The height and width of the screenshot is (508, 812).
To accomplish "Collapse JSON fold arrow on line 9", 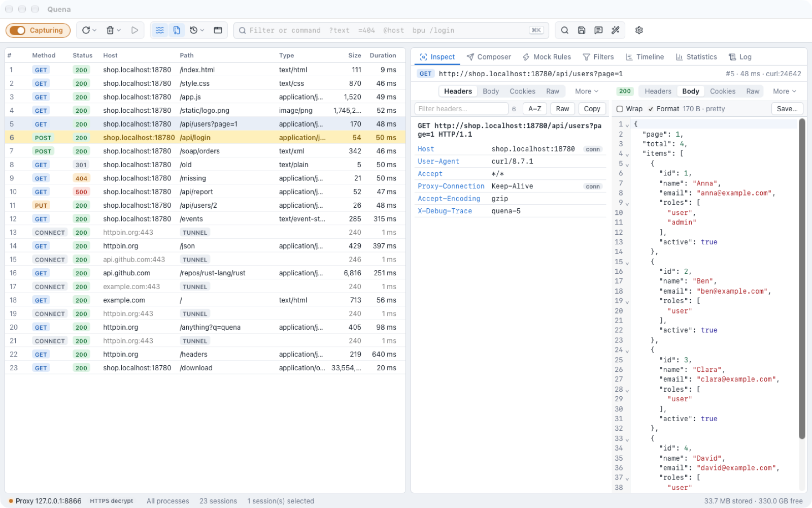I will click(x=627, y=203).
